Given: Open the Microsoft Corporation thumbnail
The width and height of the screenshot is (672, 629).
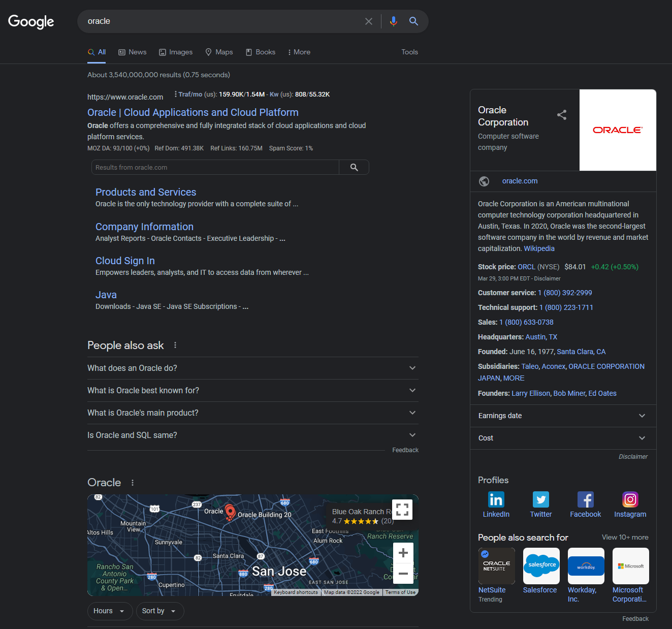Looking at the screenshot, I should pos(630,566).
